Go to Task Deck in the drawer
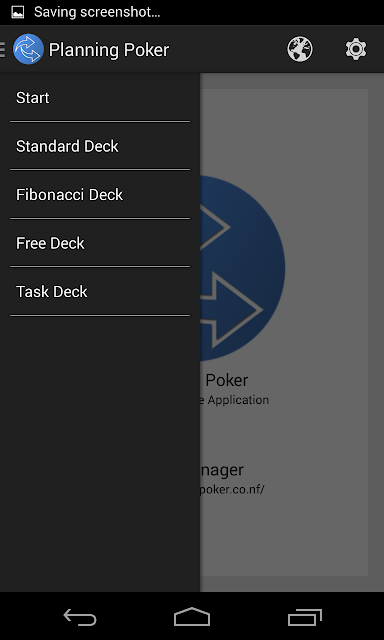Viewport: 384px width, 640px height. [100, 292]
